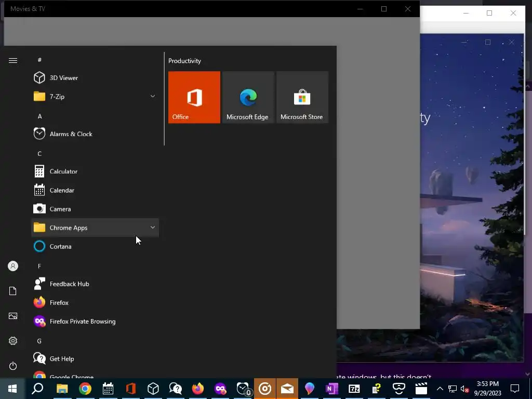
Task: Open Get Help app
Action: tap(95, 358)
